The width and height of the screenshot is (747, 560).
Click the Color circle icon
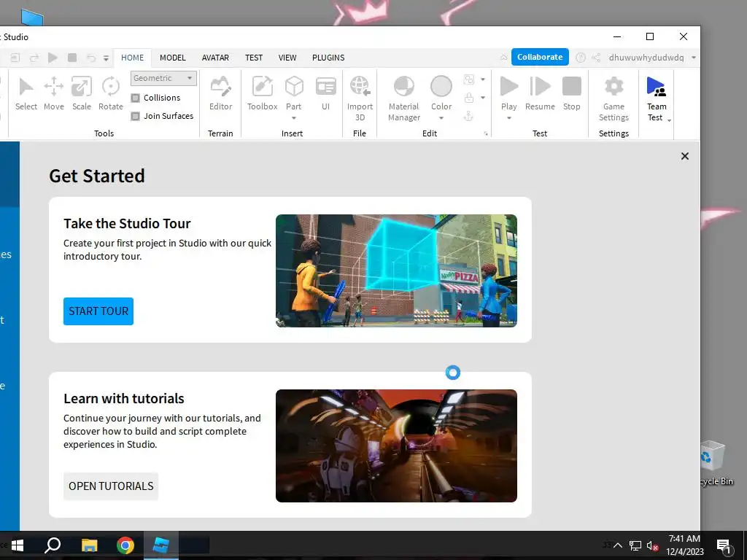441,87
